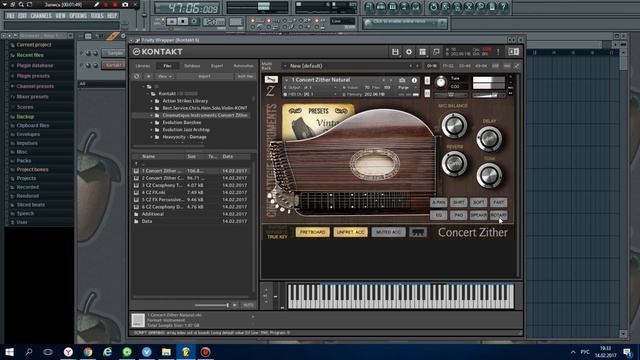The height and width of the screenshot is (360, 640).
Task: Expand the Heavyocity - Damage folder
Action: [x=151, y=137]
